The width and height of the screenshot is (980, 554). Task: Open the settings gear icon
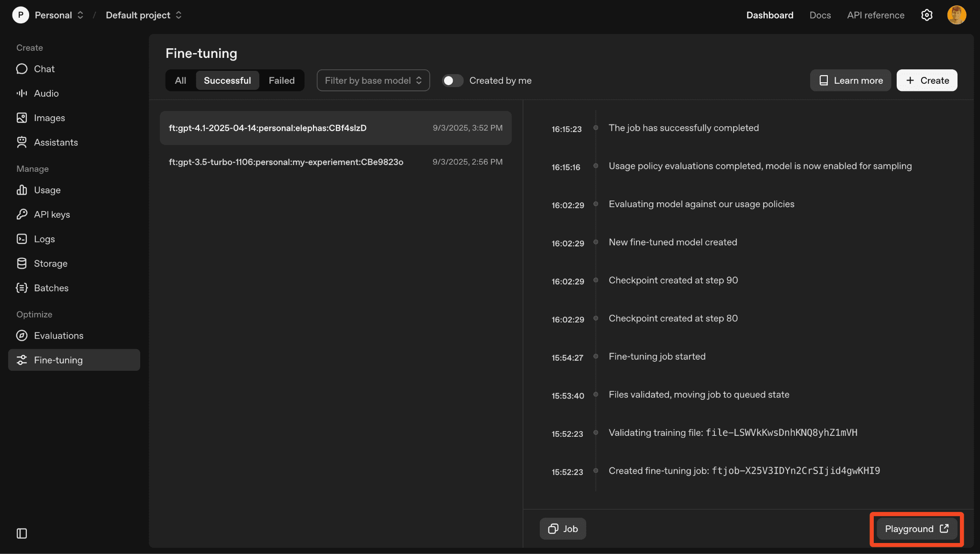(926, 15)
